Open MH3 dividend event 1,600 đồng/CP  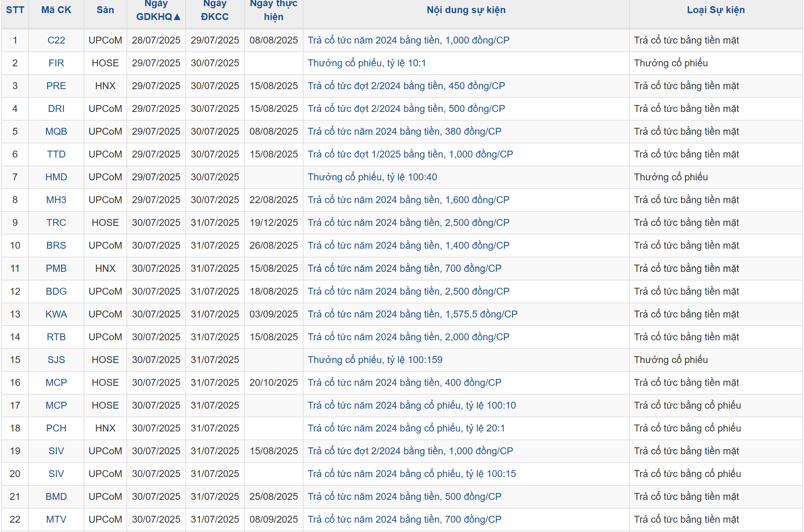[409, 200]
